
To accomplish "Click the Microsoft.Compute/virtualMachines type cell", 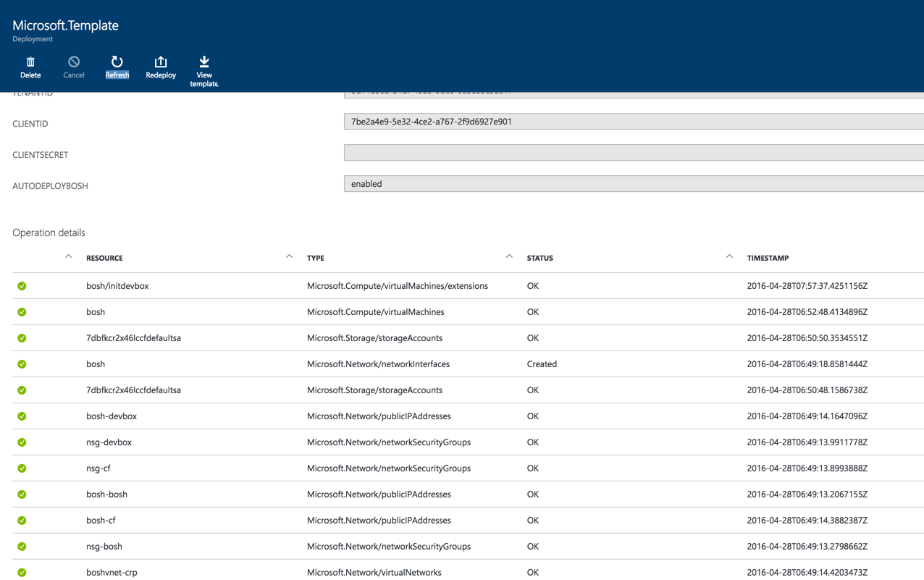I will [376, 312].
